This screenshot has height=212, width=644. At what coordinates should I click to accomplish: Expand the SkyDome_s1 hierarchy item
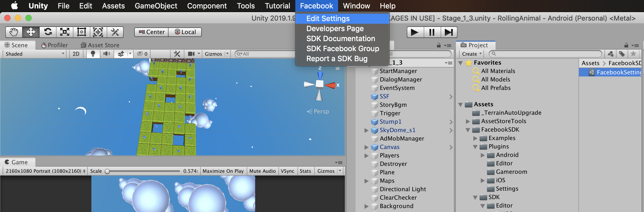pos(366,130)
